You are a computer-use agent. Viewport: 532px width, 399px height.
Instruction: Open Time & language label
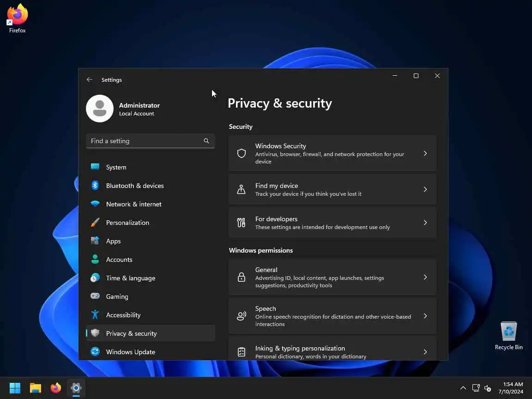coord(131,278)
